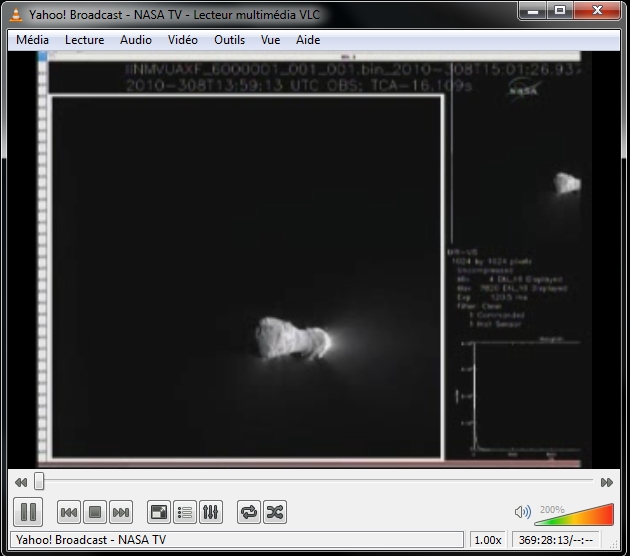Screen dimensions: 630x556
Task: Click the 1.00x playback speed indicator
Action: point(488,540)
